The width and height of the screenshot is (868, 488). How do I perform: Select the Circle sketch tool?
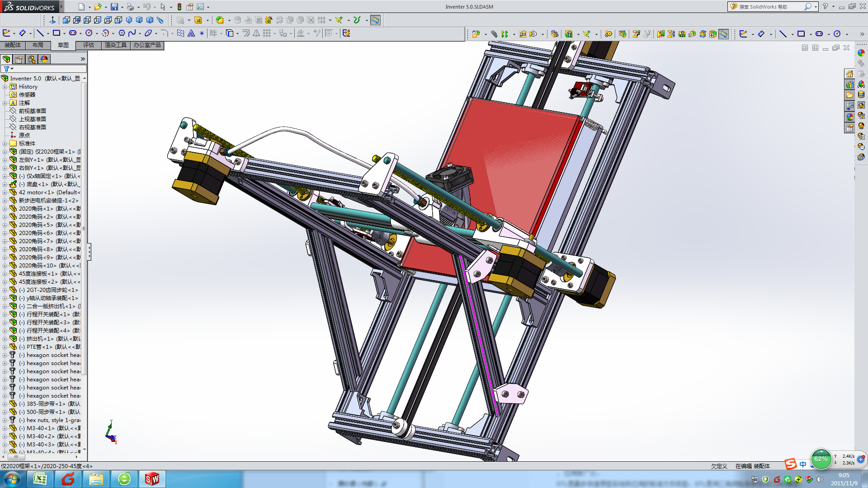click(x=89, y=33)
